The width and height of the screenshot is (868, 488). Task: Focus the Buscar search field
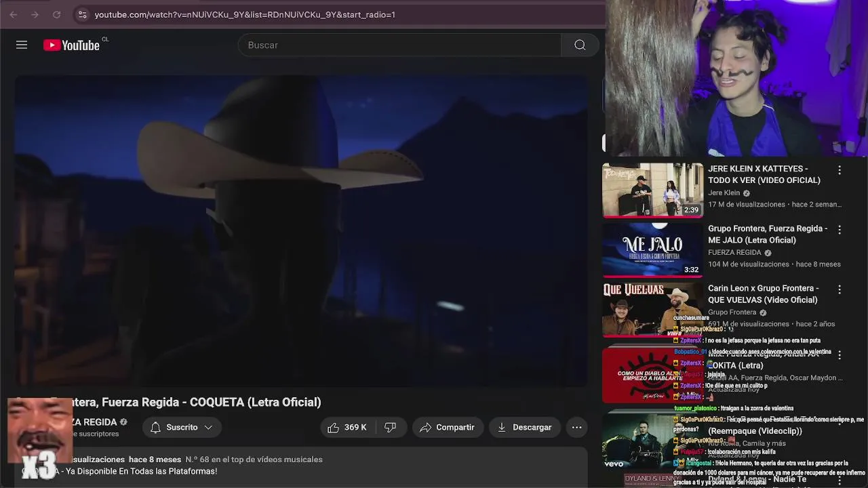coord(399,45)
